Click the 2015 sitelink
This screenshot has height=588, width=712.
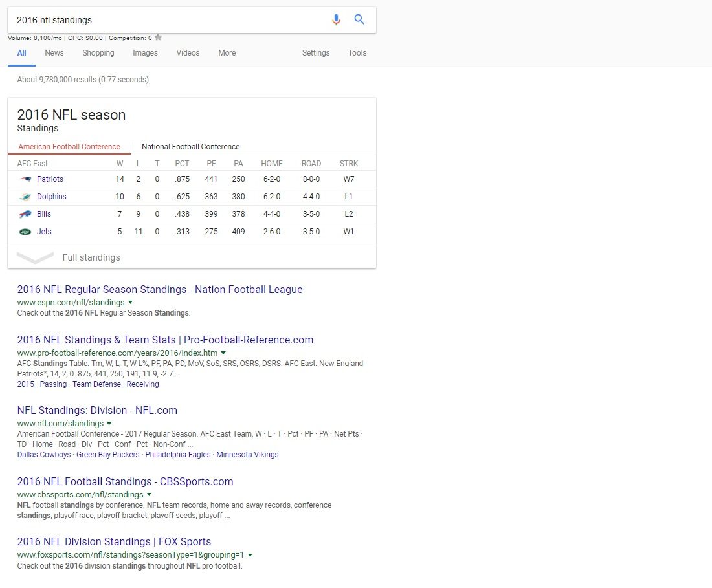pos(25,384)
